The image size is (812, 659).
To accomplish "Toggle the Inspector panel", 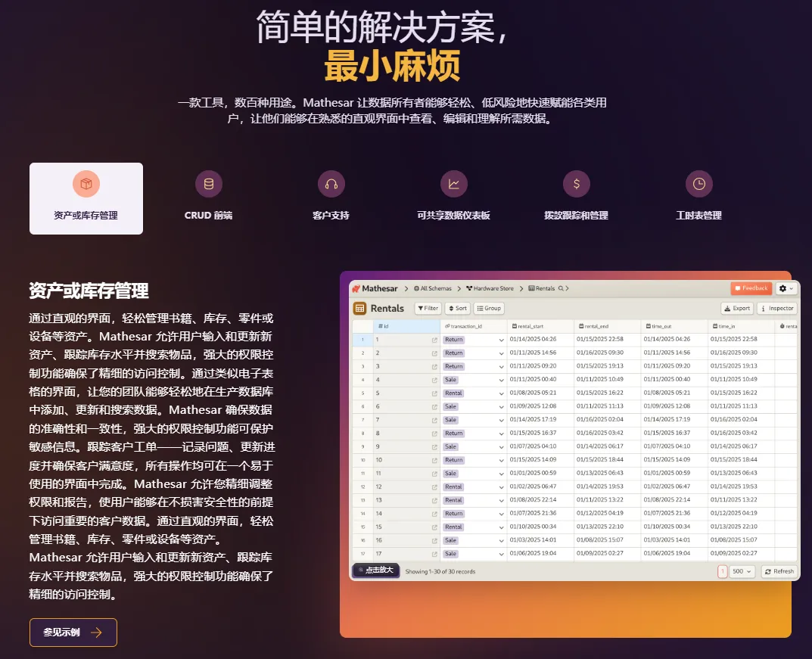I will coord(777,308).
